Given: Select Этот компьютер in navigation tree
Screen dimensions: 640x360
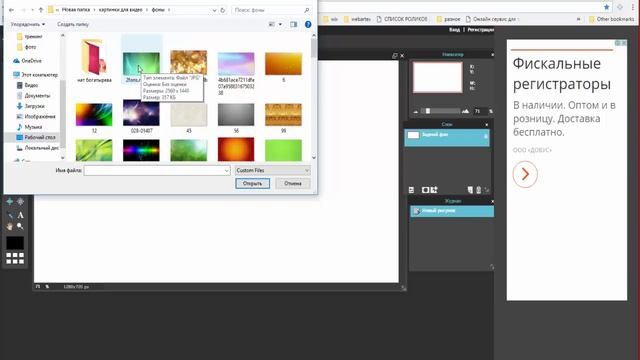Looking at the screenshot, I should pos(36,75).
